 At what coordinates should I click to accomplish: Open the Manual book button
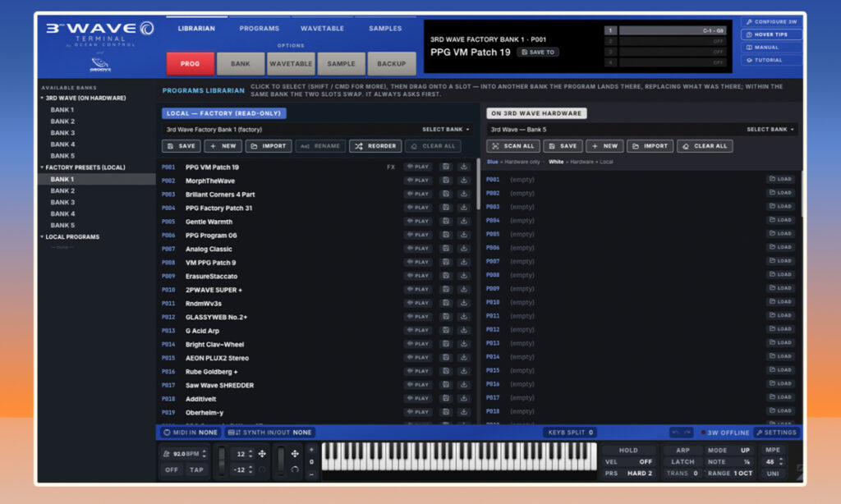(771, 48)
